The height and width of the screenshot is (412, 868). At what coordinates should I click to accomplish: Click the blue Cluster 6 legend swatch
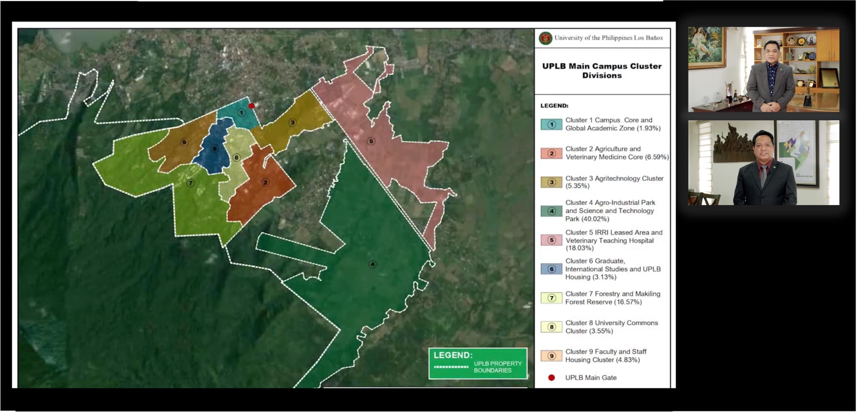551,269
